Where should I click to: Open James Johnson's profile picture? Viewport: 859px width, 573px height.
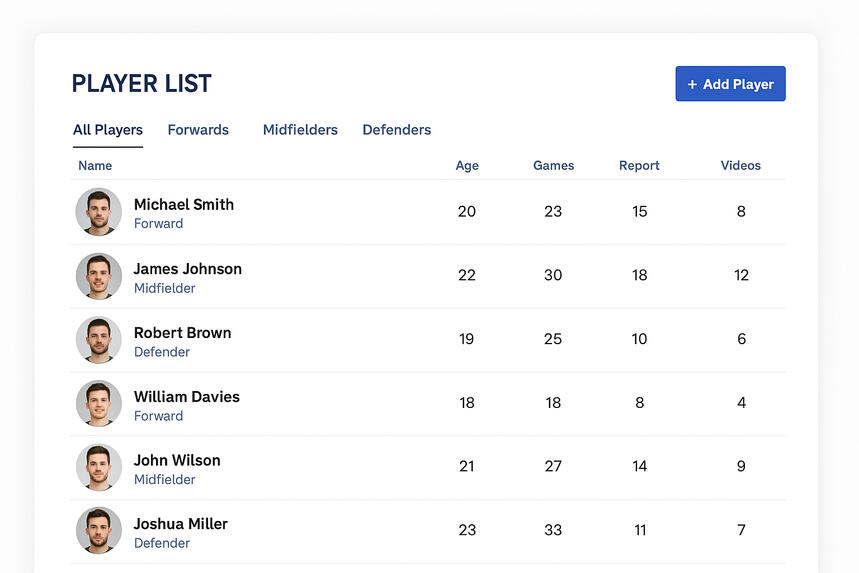[99, 276]
